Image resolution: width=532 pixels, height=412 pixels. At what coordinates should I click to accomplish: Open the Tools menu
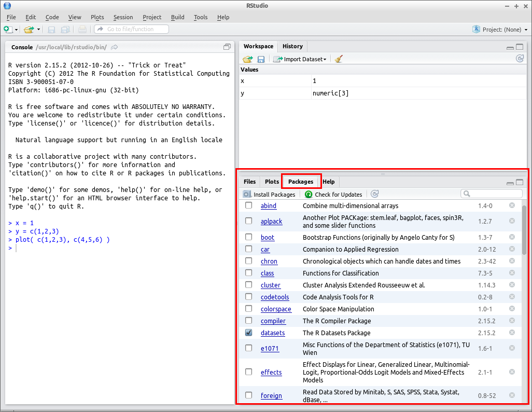[201, 17]
